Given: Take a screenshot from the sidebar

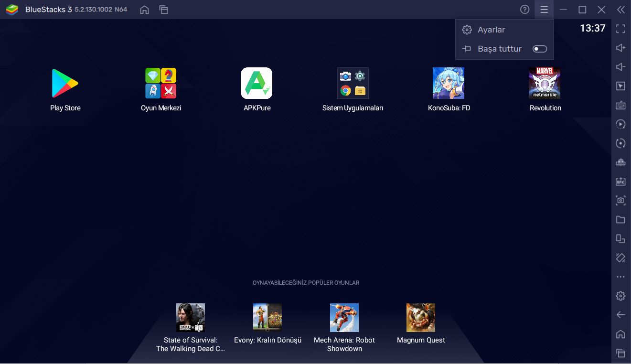Looking at the screenshot, I should click(x=620, y=201).
